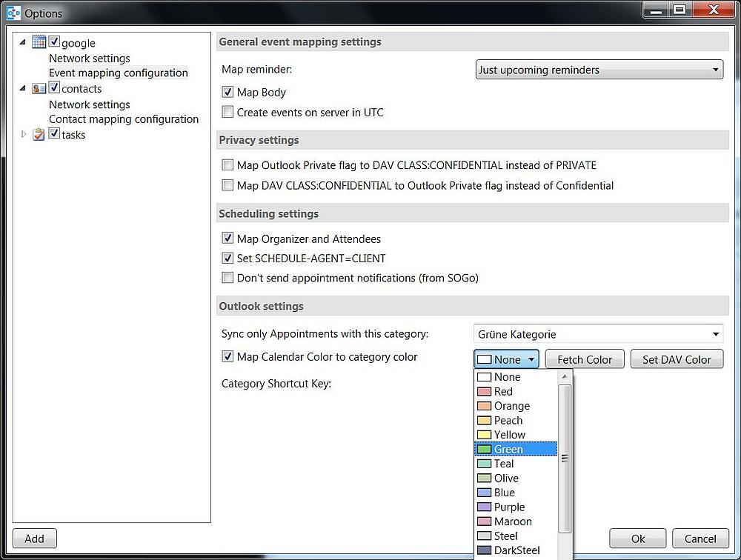741x560 pixels.
Task: Choose Red in the color list
Action: [516, 391]
